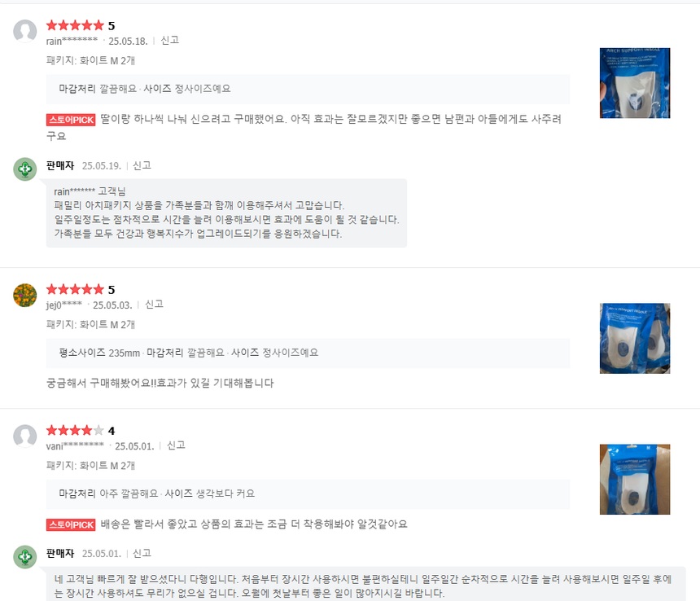The image size is (700, 601).
Task: Click seller reply text to rain******* 고객님
Action: point(226,213)
